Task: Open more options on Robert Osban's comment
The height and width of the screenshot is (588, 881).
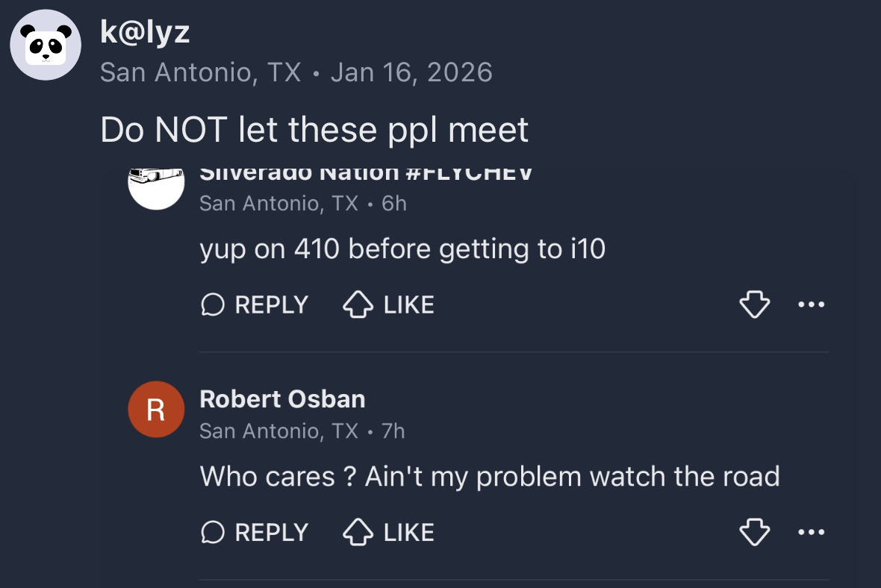Action: tap(812, 532)
